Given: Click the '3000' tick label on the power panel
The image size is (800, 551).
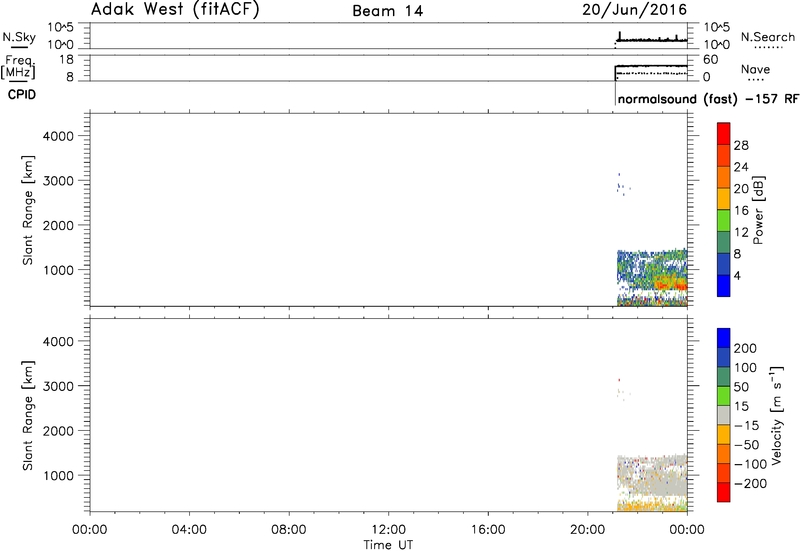Looking at the screenshot, I should 59,181.
